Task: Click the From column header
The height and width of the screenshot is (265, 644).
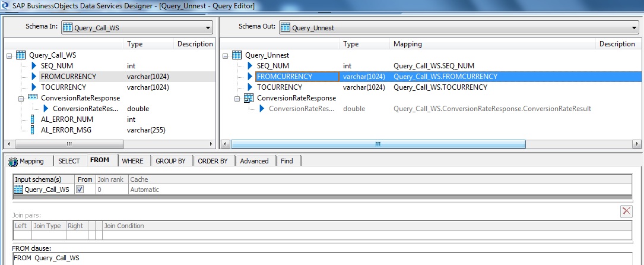Action: (85, 179)
